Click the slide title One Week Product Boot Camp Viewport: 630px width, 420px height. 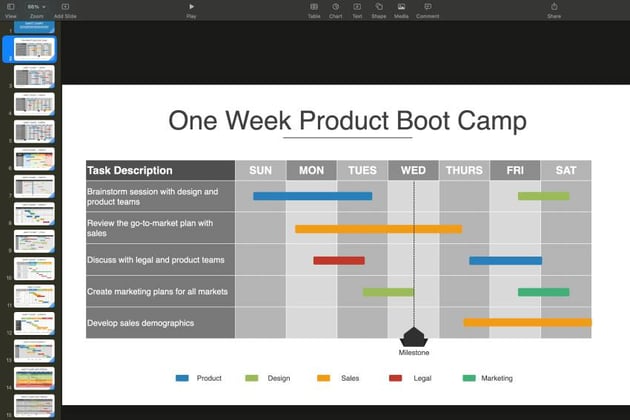(x=347, y=121)
